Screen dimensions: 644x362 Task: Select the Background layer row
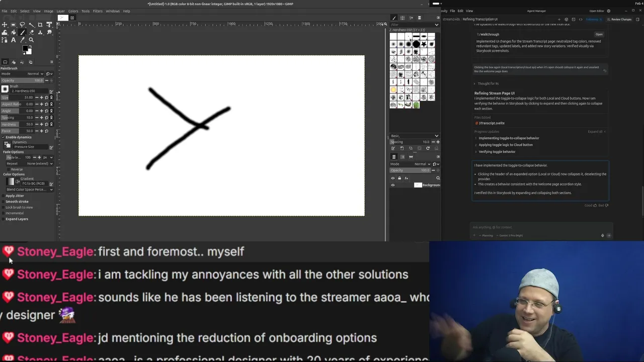(415, 185)
